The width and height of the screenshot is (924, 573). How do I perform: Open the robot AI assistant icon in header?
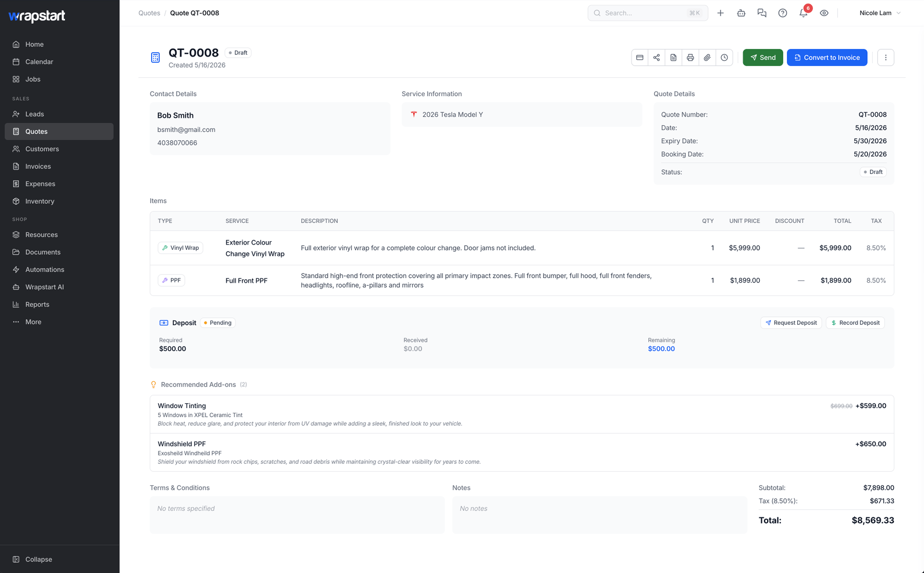[741, 13]
